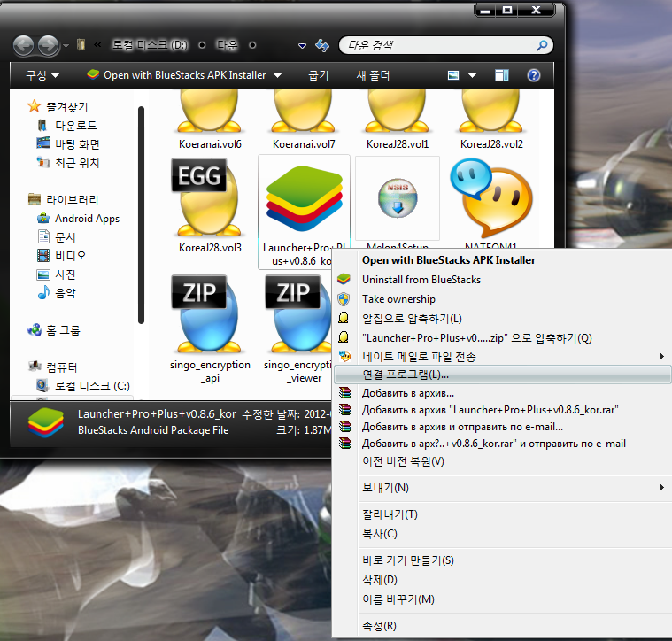Screen dimensions: 672x641
Task: Choose Take ownership in context menu
Action: click(501, 299)
